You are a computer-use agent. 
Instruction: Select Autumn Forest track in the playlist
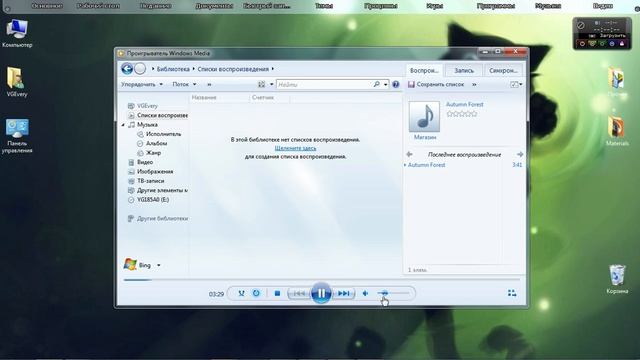click(464, 165)
